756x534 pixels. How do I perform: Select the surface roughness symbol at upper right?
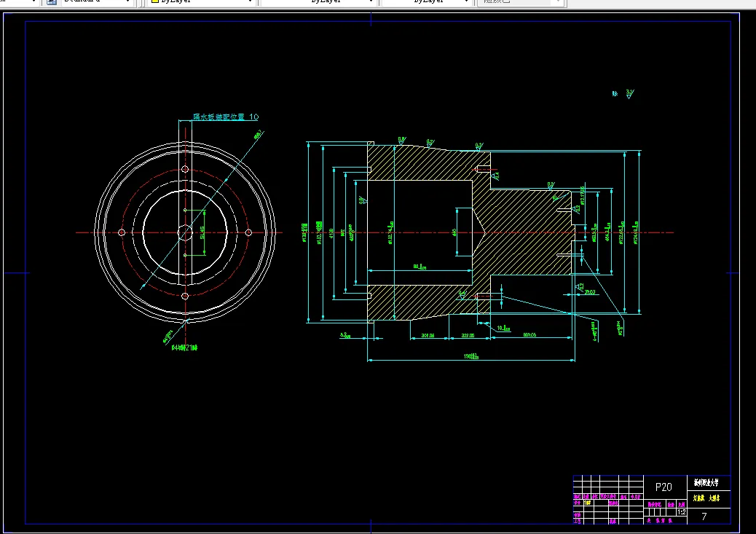[x=630, y=93]
